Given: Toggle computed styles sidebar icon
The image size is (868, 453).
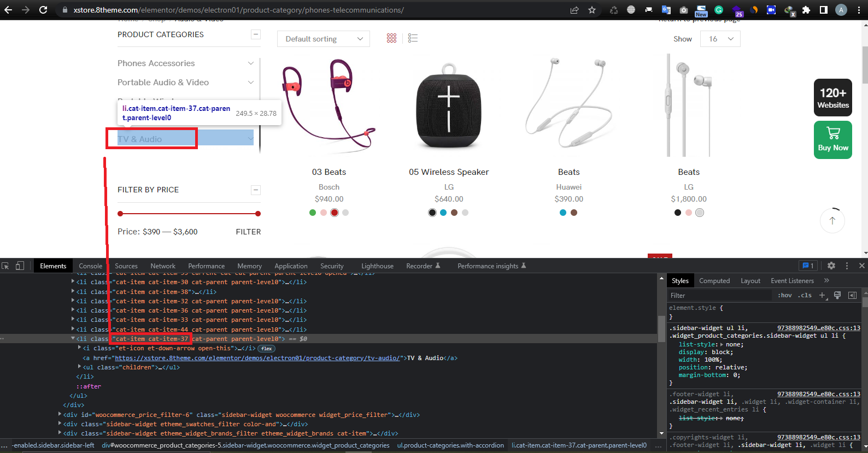Looking at the screenshot, I should [852, 295].
